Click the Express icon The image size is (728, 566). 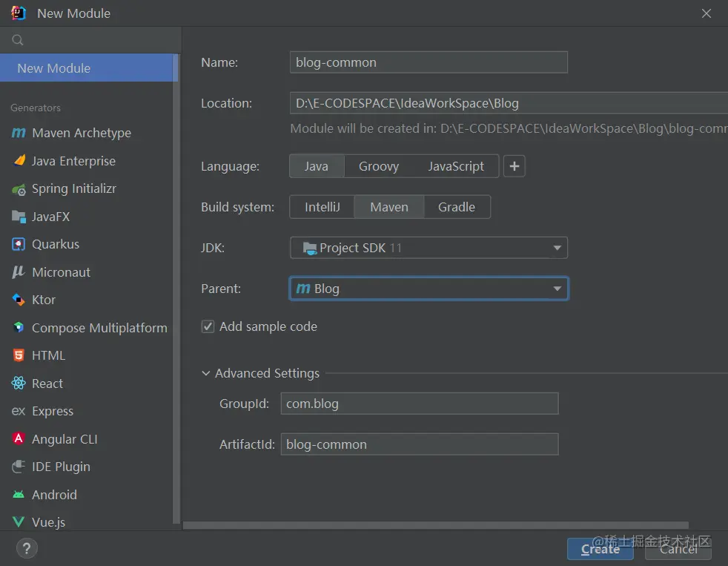(19, 411)
